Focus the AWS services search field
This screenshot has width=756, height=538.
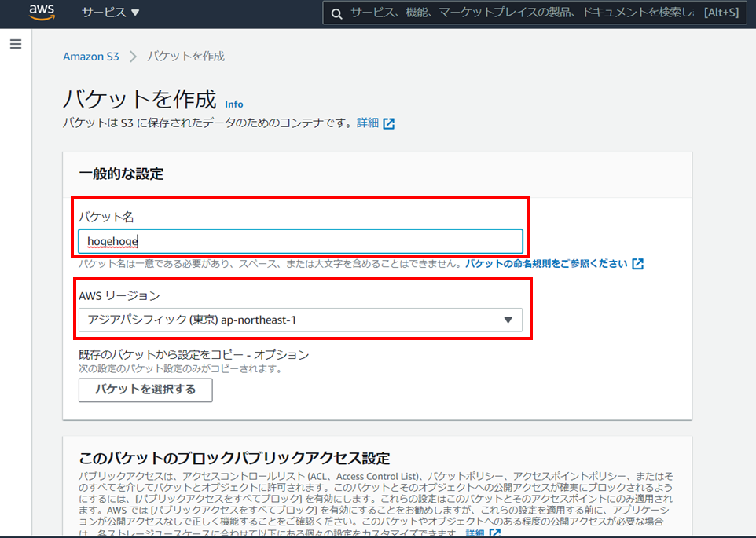(x=534, y=13)
